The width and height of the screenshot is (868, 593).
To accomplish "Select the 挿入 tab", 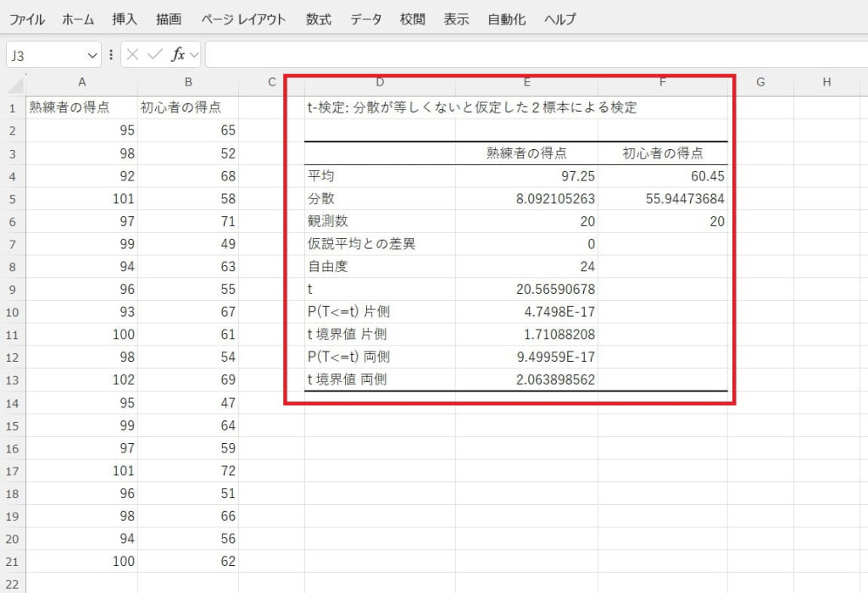I will click(x=125, y=19).
